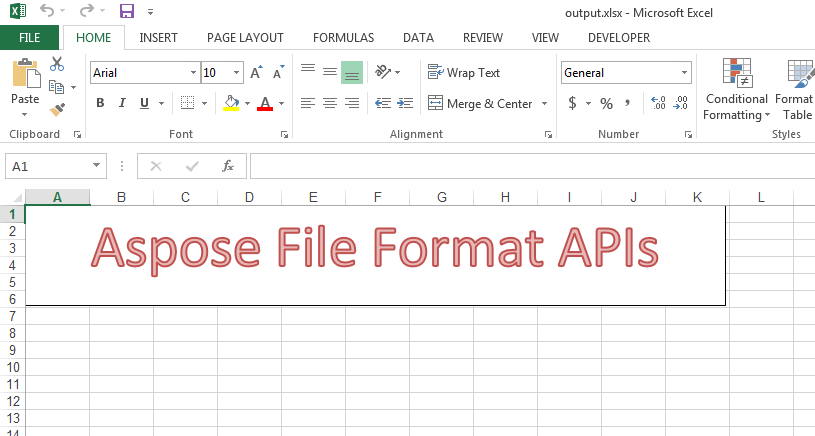815x436 pixels.
Task: Click the Increase Font Size icon
Action: coord(257,73)
